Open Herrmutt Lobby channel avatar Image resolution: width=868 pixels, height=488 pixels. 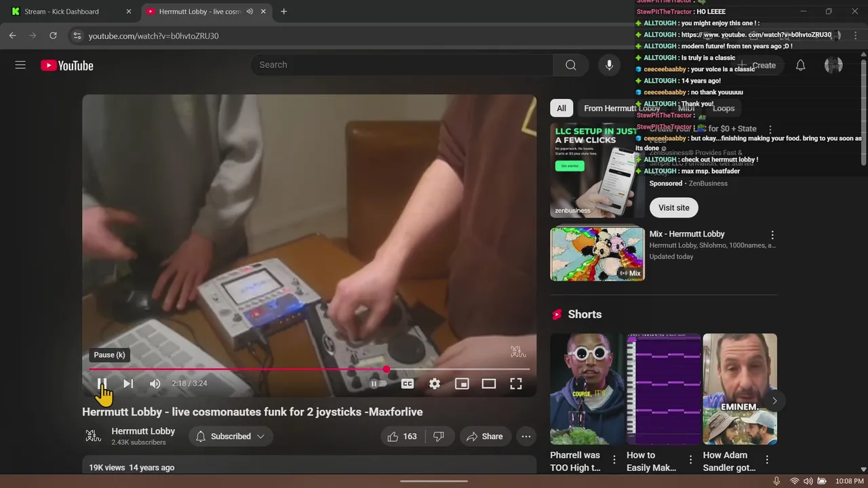94,436
